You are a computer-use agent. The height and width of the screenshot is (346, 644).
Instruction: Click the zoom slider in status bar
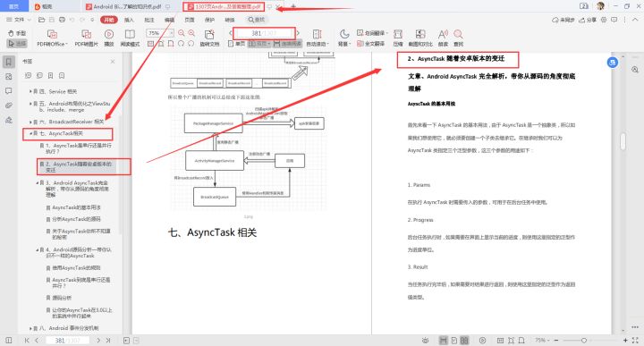point(583,341)
